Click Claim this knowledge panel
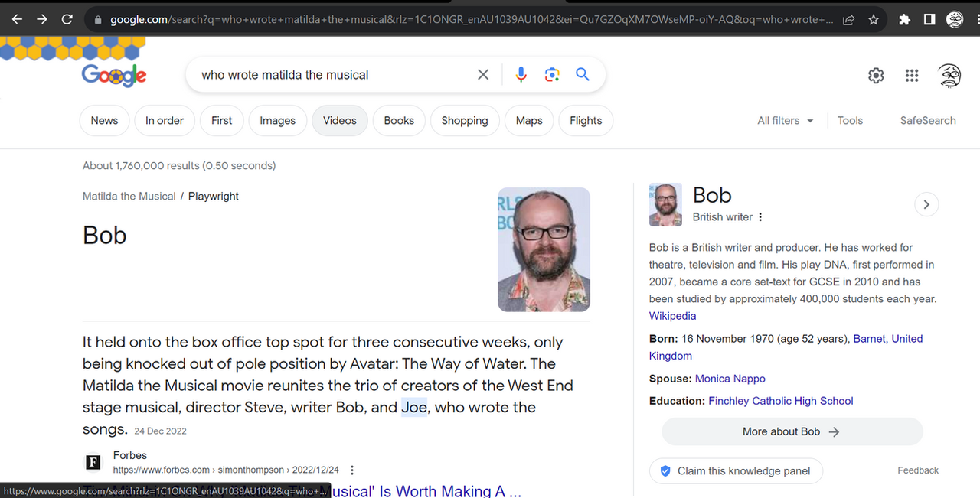This screenshot has height=498, width=980. point(736,471)
